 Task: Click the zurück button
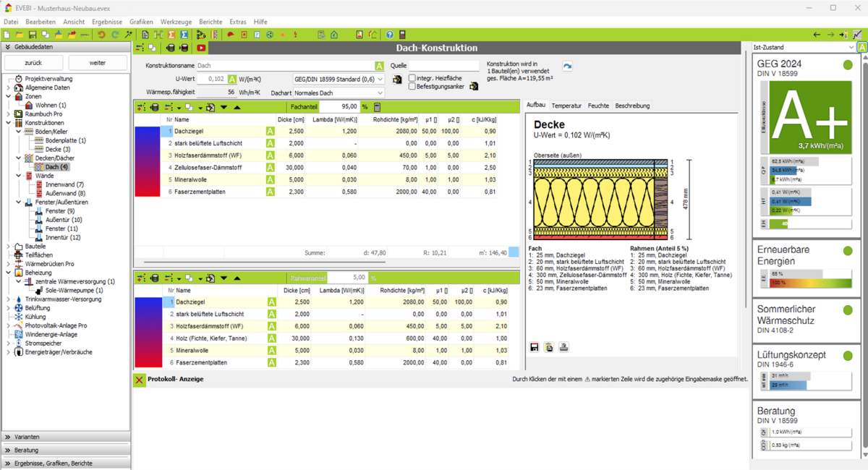tap(33, 63)
